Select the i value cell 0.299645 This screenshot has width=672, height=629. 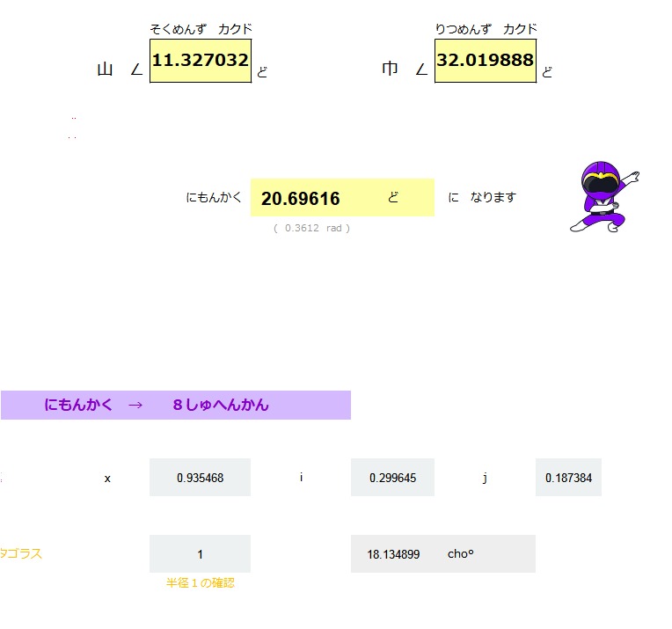[392, 478]
